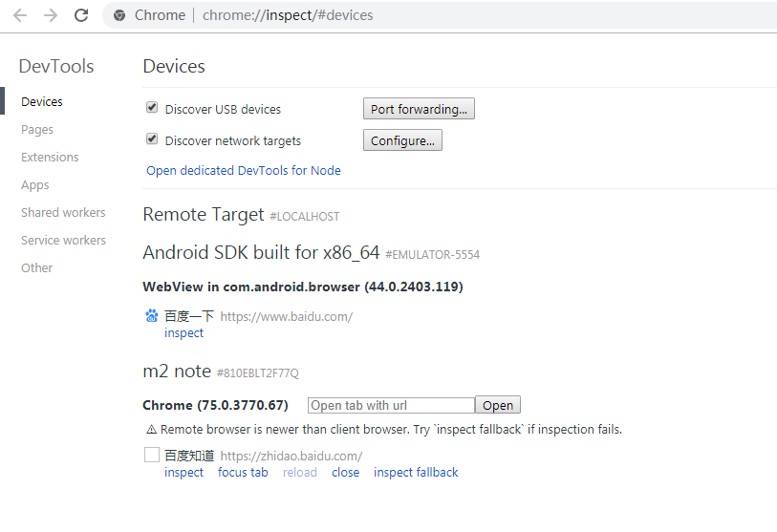This screenshot has width=777, height=532.
Task: Open Pages section in sidebar
Action: click(37, 129)
